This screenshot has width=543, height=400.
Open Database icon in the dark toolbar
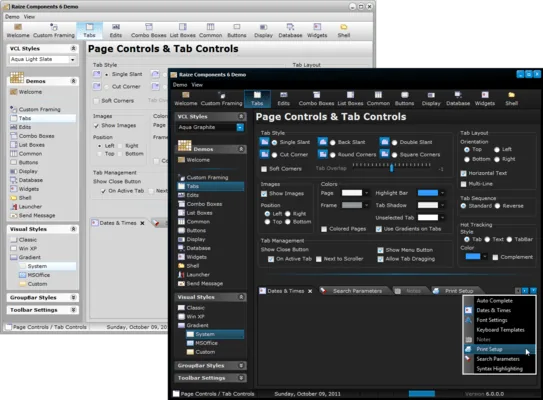[458, 98]
